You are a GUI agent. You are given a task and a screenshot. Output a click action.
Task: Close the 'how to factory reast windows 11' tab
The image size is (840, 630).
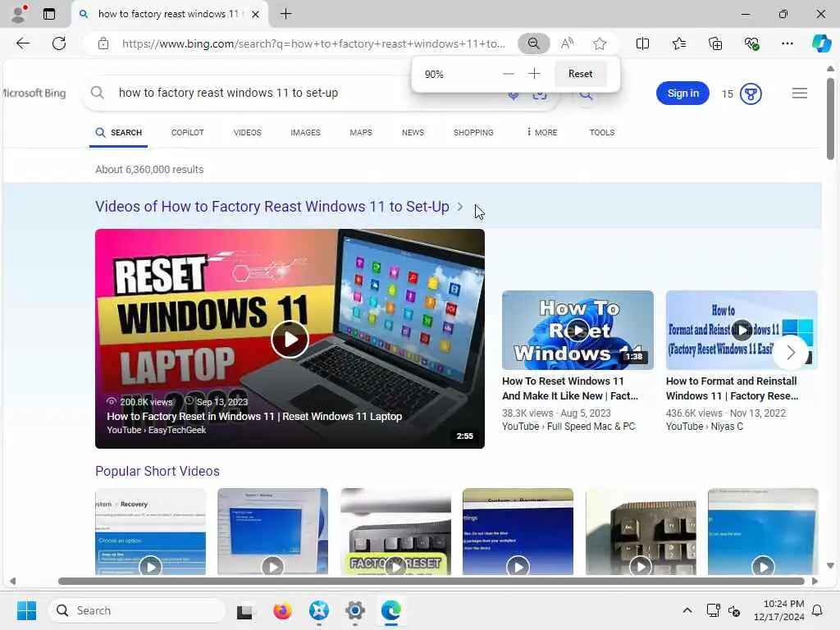(256, 15)
